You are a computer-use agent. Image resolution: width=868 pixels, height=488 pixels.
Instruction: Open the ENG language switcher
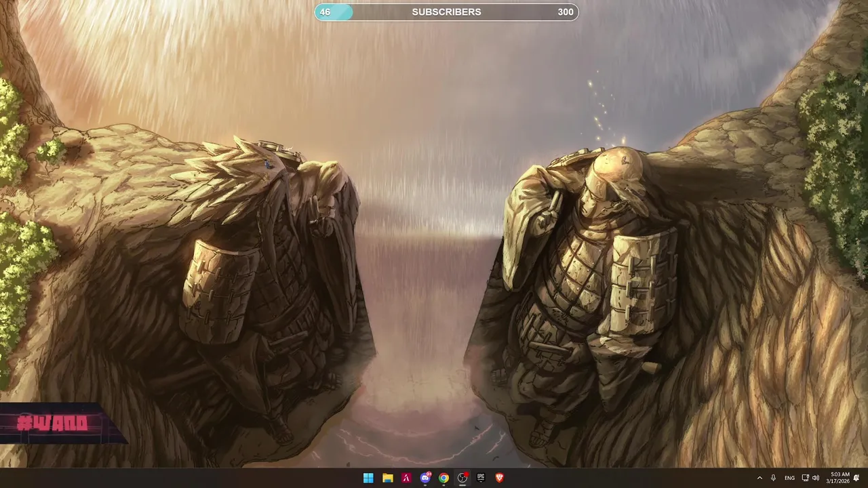click(x=789, y=478)
